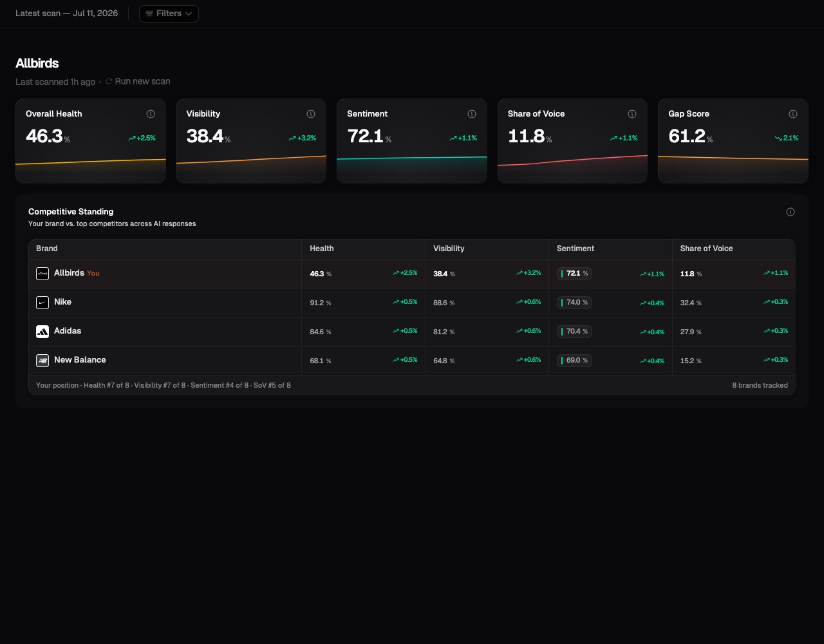
Task: Click Nike sentiment badge 74.0%
Action: pyautogui.click(x=574, y=303)
